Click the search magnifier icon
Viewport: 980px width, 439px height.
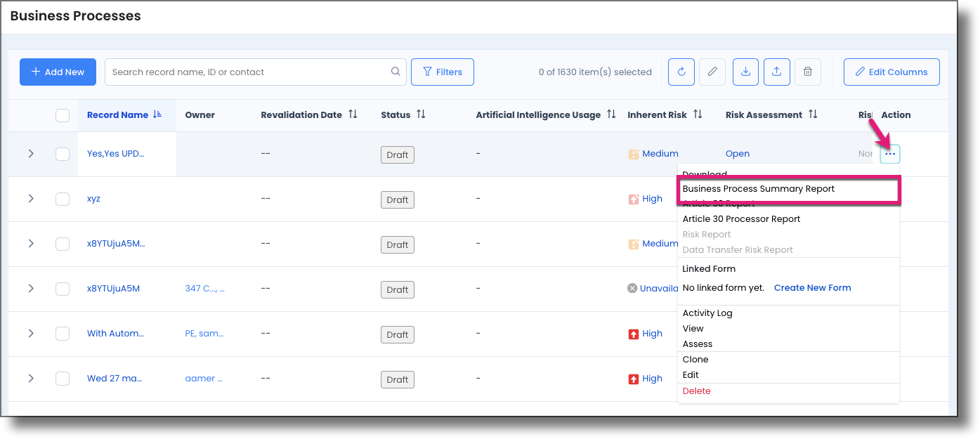click(x=396, y=72)
